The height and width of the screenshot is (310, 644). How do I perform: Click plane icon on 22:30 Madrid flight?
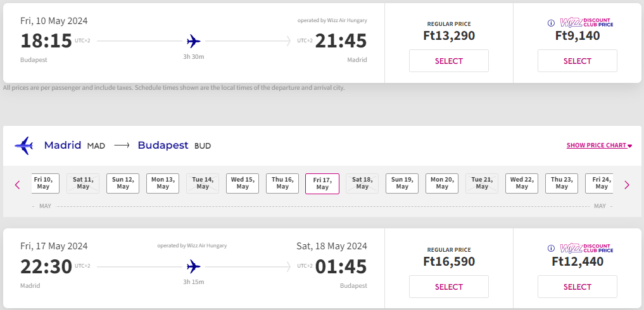tap(194, 266)
